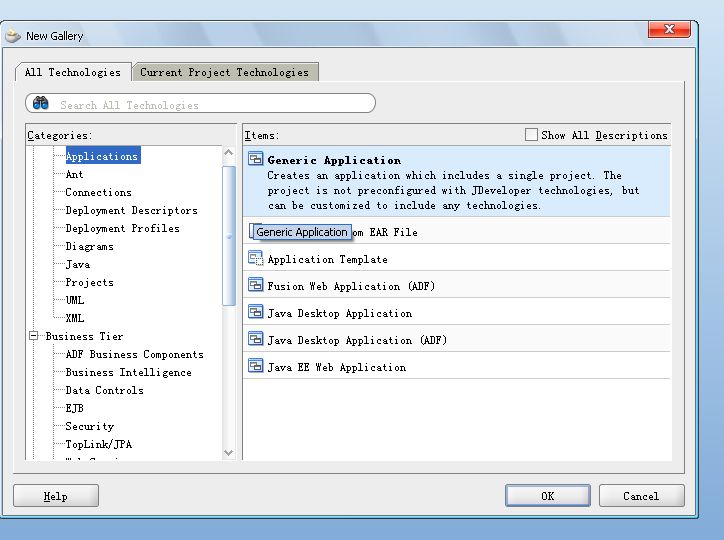Select the XML category
The width and height of the screenshot is (724, 540).
click(75, 318)
